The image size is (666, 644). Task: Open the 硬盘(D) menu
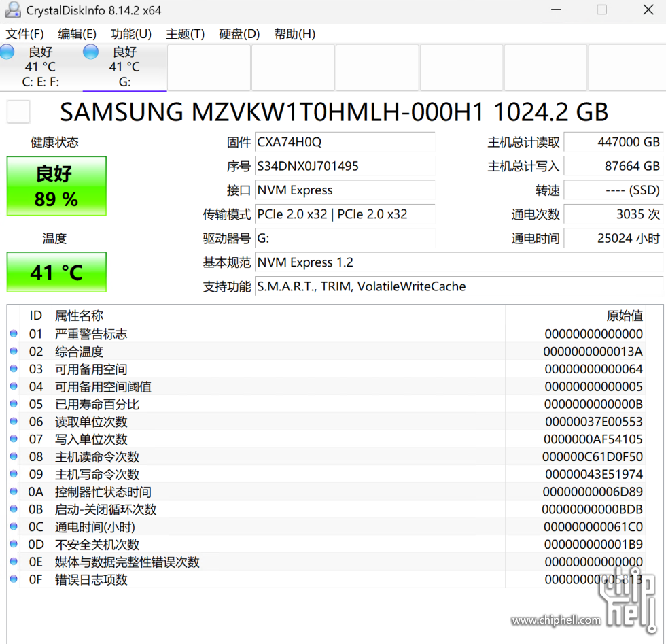click(x=239, y=34)
